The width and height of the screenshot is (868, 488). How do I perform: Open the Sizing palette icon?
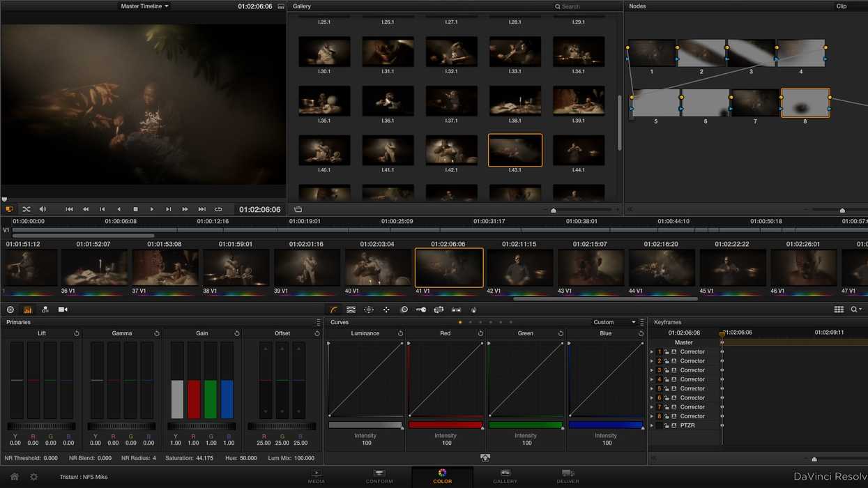click(x=439, y=310)
